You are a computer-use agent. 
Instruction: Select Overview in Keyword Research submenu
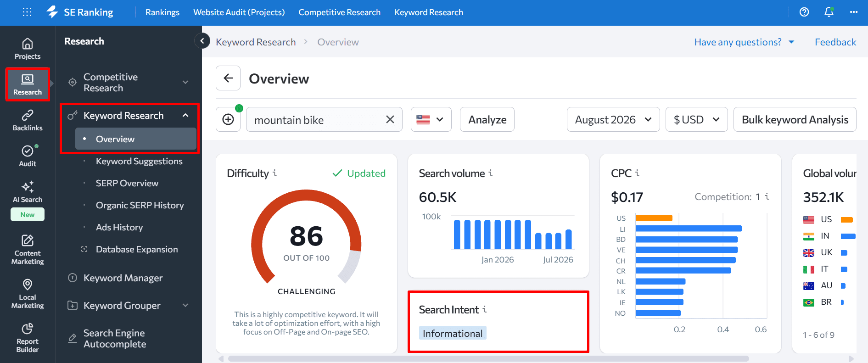pos(136,139)
